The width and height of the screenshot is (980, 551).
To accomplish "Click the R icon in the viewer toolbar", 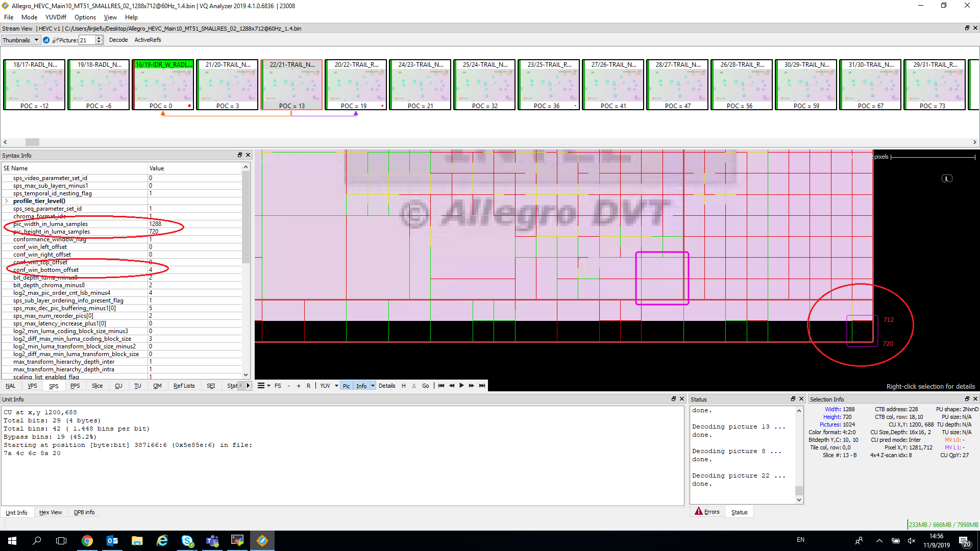I will pos(308,386).
